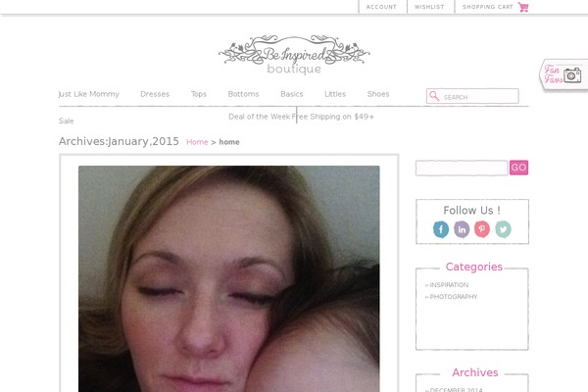Click the search magnifier icon

click(434, 96)
